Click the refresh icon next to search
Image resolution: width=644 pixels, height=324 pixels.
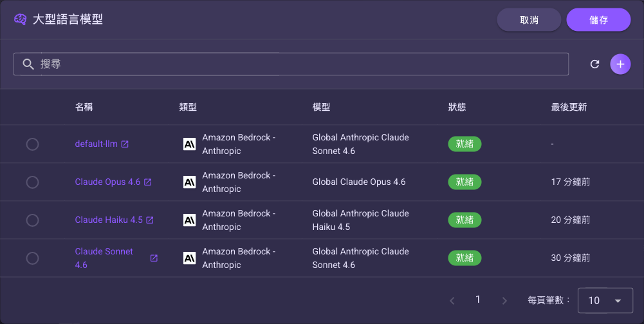tap(594, 64)
